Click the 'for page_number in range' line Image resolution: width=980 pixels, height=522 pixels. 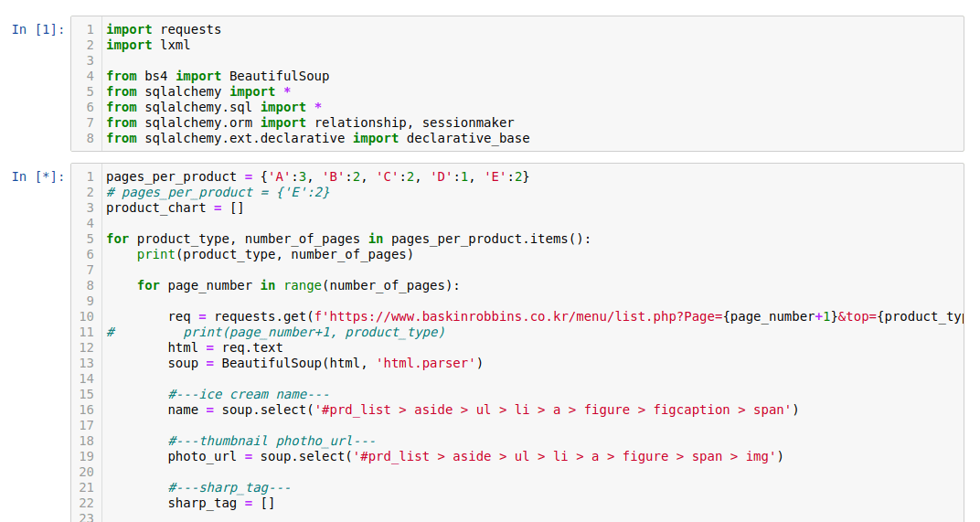click(x=298, y=286)
